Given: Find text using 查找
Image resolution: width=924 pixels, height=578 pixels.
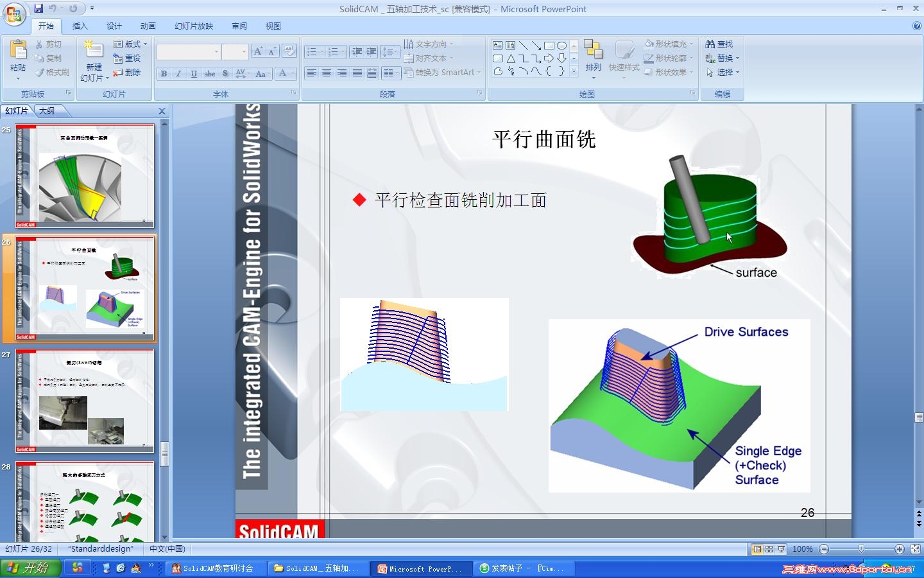Looking at the screenshot, I should click(719, 44).
